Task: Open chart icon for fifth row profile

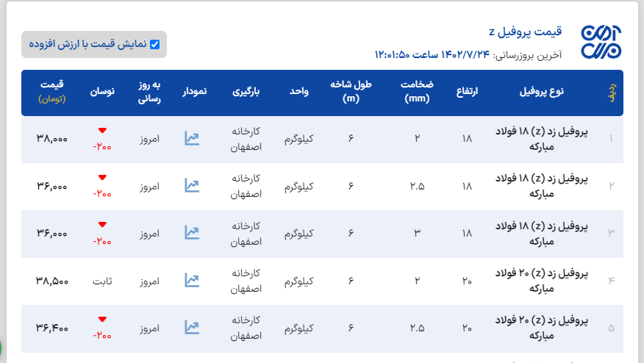Action: pos(192,327)
